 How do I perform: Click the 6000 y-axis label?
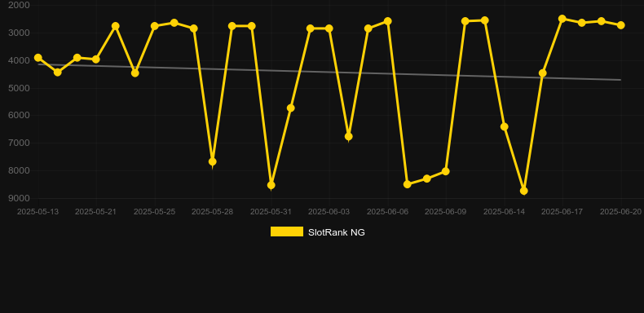(19, 116)
